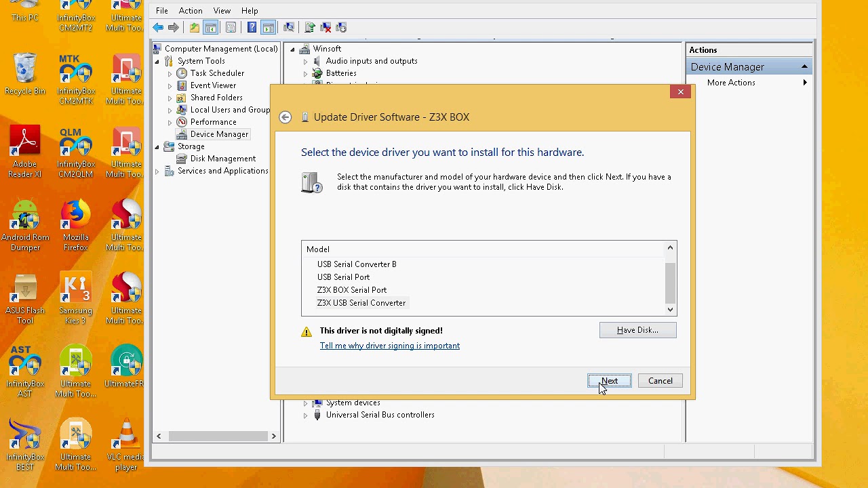Expand the Task Scheduler node

pos(170,73)
